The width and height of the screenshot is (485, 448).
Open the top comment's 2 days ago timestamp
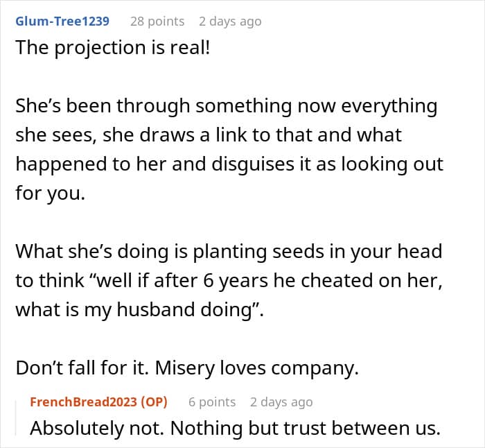(230, 21)
